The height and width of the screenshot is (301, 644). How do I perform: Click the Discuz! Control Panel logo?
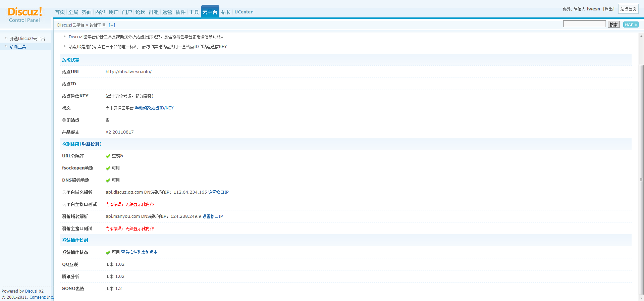coord(25,15)
